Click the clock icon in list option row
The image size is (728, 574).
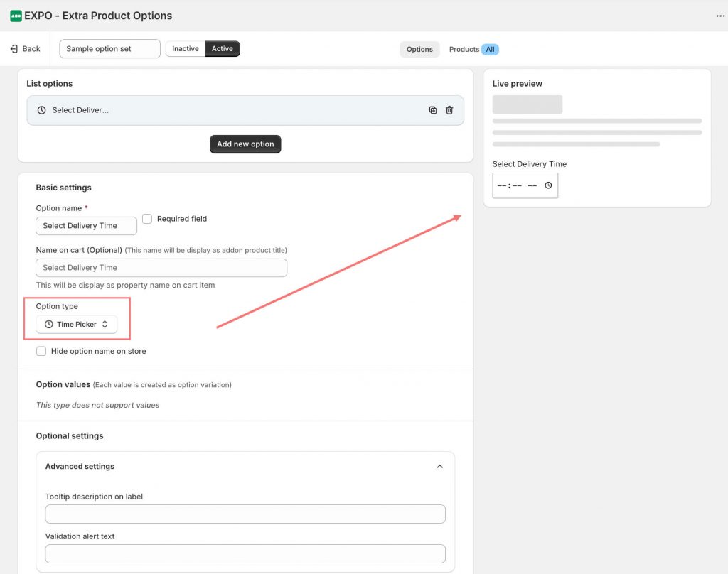pos(41,110)
